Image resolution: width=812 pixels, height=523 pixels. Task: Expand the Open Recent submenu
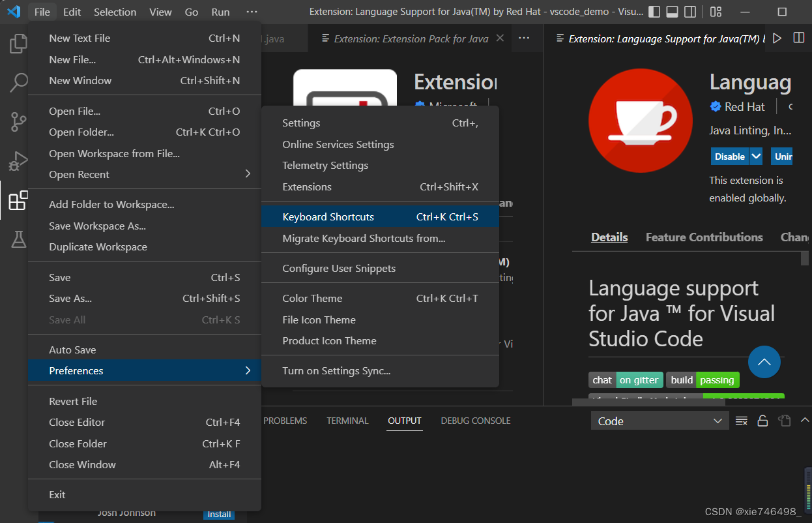pos(145,174)
